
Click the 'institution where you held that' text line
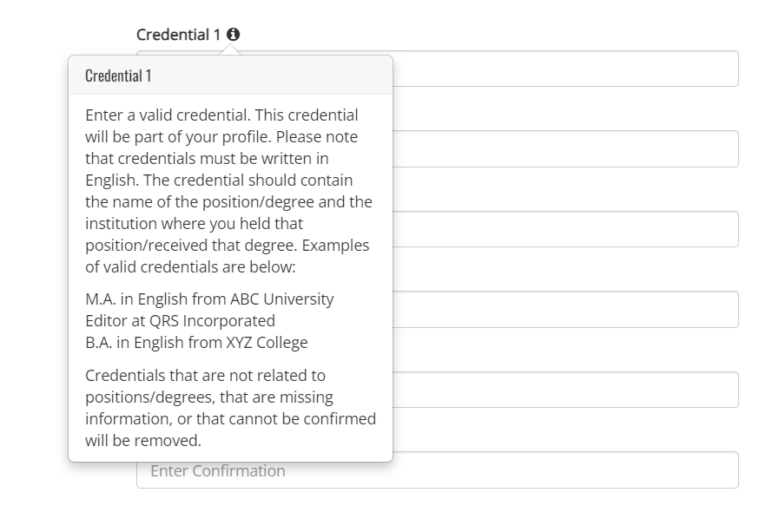[194, 224]
